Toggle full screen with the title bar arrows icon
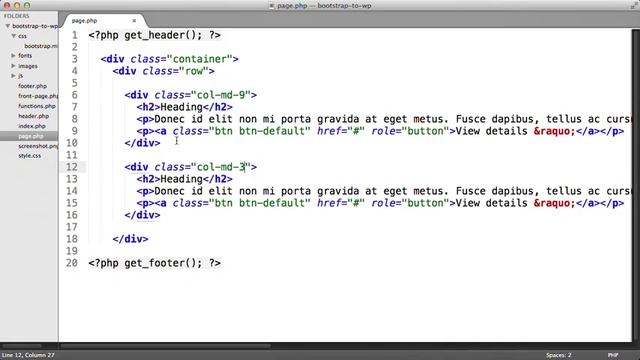Viewport: 640px width, 360px height. [x=633, y=5]
